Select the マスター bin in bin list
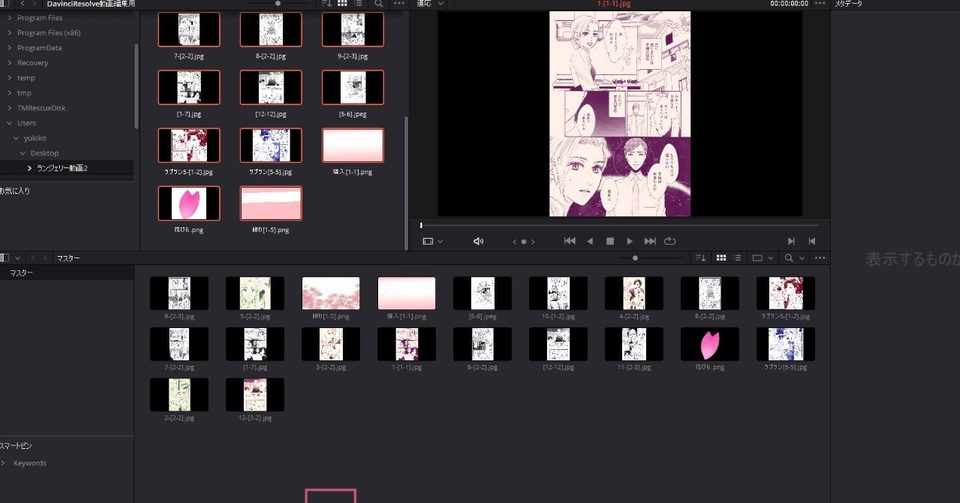This screenshot has height=503, width=960. pos(67,273)
